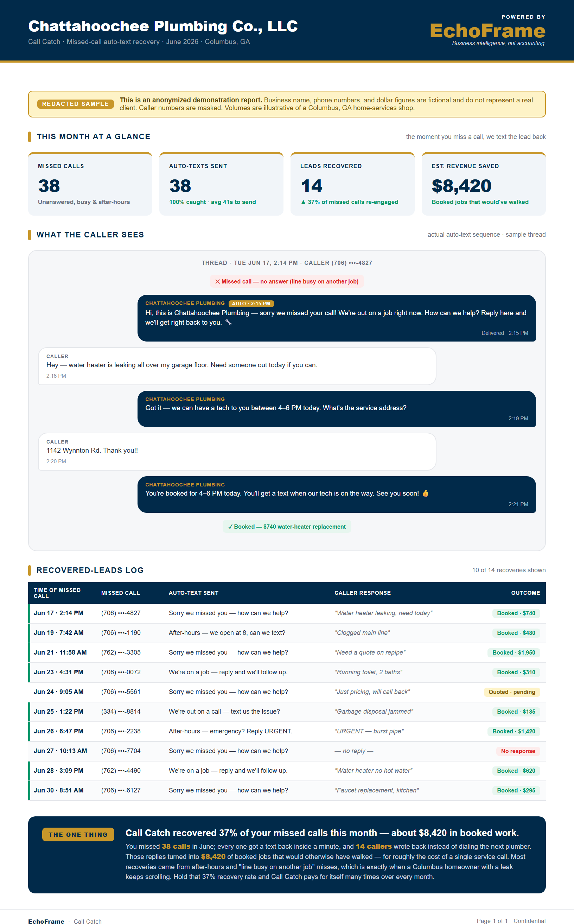Click Jun 25 · 1:22 PM row time

58,712
